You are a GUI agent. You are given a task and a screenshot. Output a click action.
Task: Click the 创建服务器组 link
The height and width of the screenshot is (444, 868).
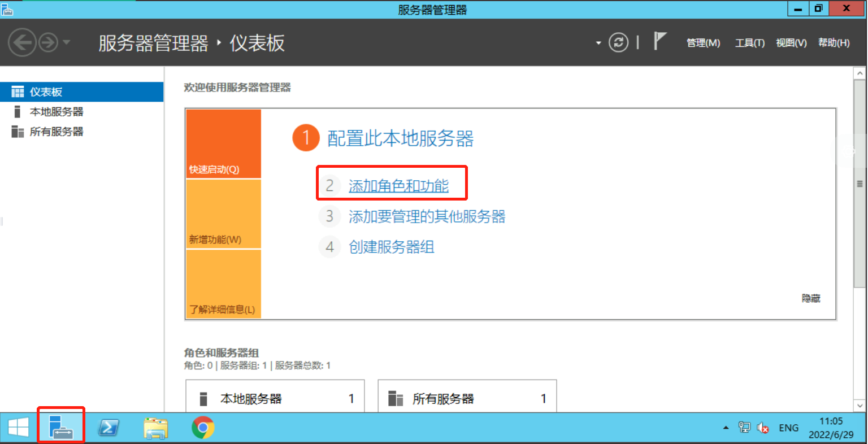(x=391, y=247)
